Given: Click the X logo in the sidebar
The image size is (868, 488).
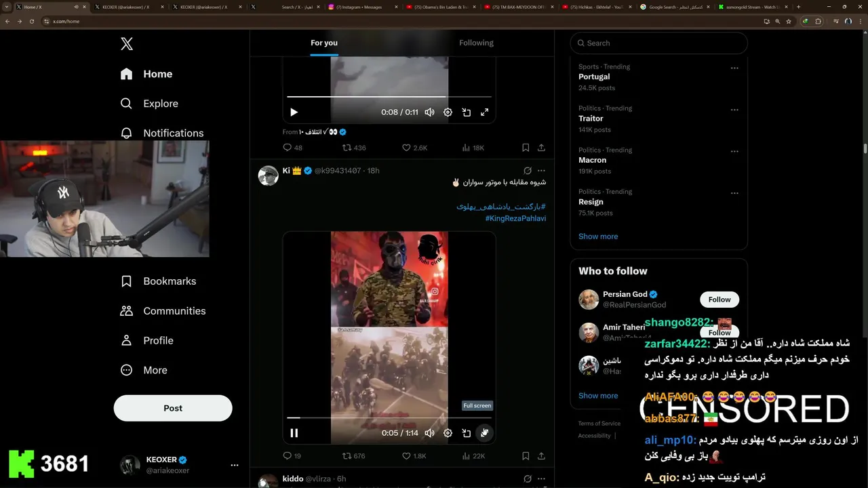Looking at the screenshot, I should 127,44.
